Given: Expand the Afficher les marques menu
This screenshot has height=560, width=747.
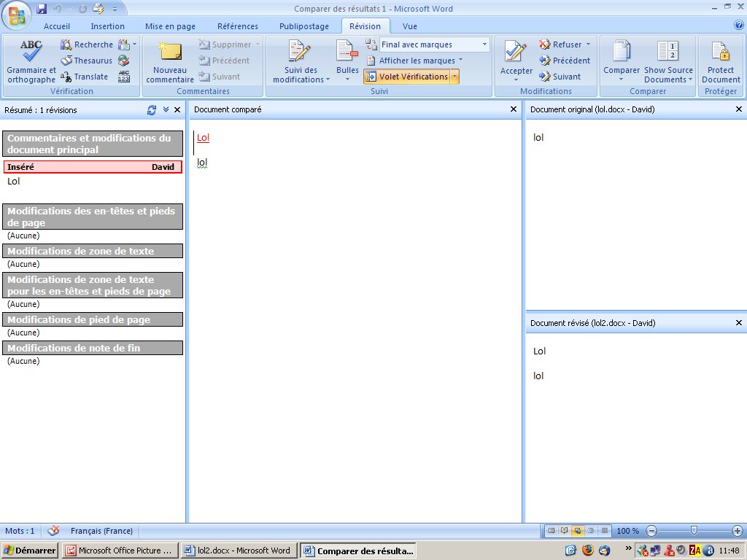Looking at the screenshot, I should click(414, 61).
